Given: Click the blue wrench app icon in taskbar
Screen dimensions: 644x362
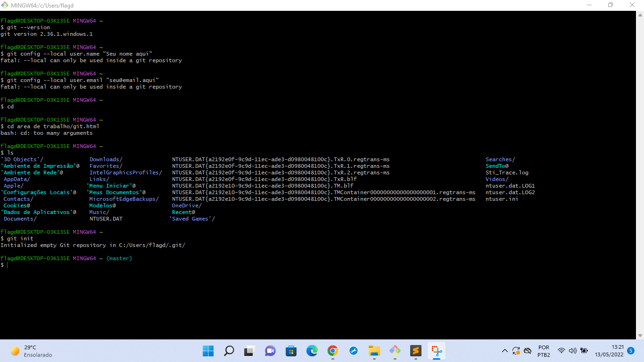Looking at the screenshot, I should point(353,351).
